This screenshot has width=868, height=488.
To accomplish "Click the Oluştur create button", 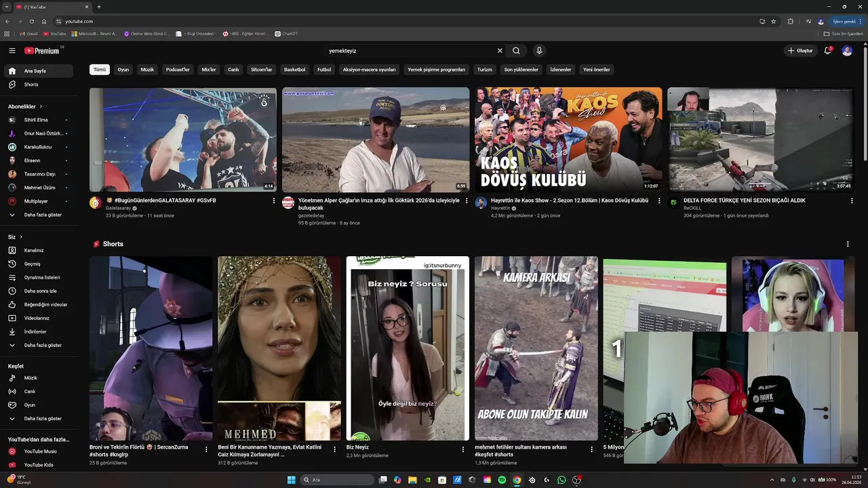I will [800, 51].
